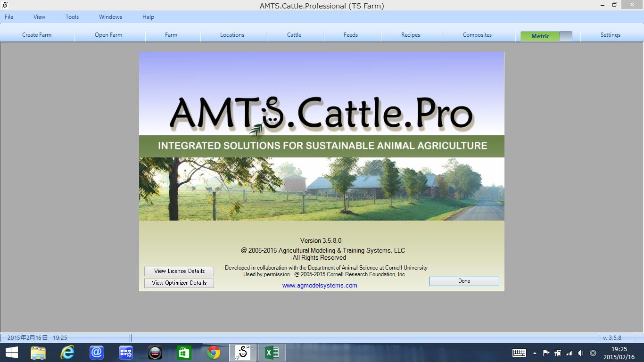This screenshot has width=644, height=362.
Task: Open the Windows Start button
Action: [12, 353]
